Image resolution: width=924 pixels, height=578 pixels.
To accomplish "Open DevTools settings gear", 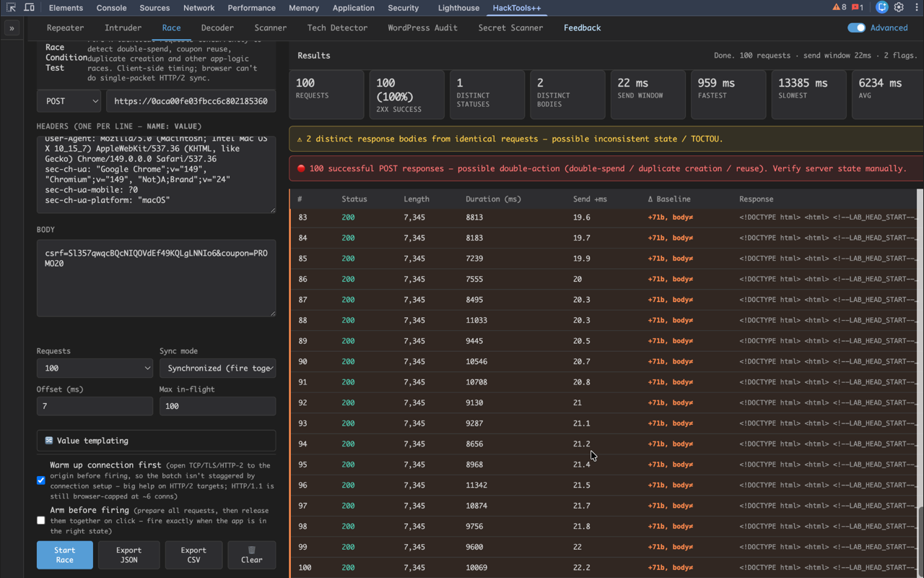I will 899,8.
